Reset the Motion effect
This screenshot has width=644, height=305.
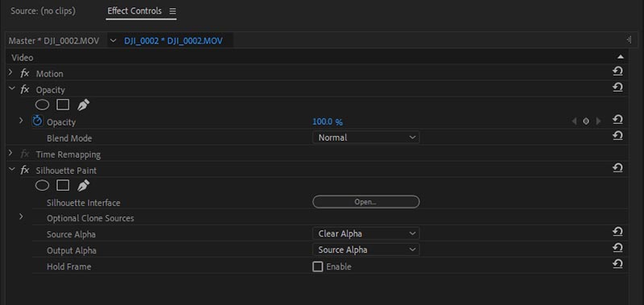(x=617, y=72)
